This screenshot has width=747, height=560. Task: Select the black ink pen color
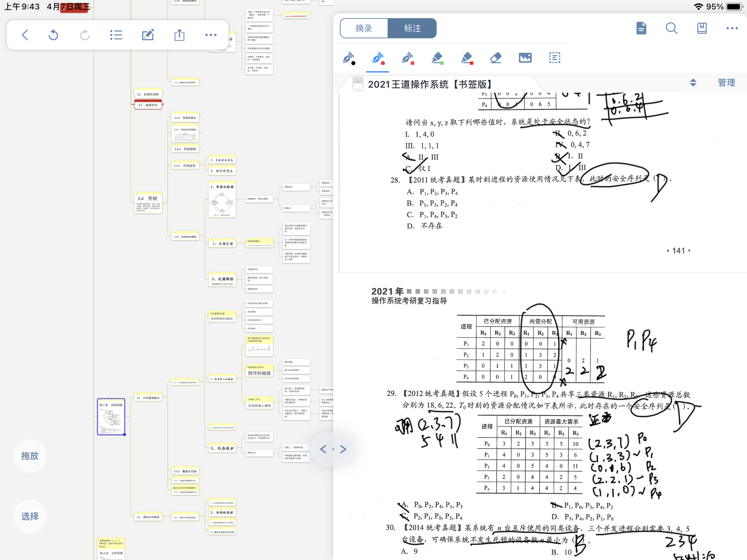[350, 58]
